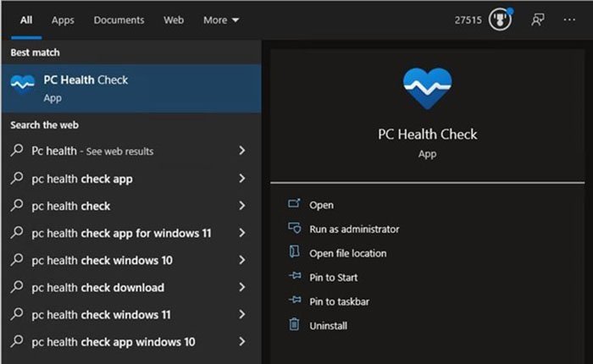Viewport: 593px width, 364px height.
Task: Open the three-dot options menu
Action: tap(569, 19)
